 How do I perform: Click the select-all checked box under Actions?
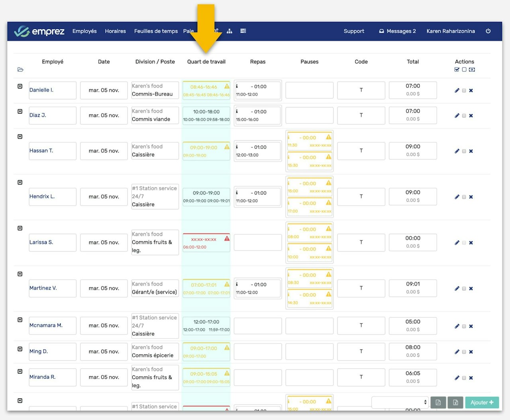coord(457,70)
